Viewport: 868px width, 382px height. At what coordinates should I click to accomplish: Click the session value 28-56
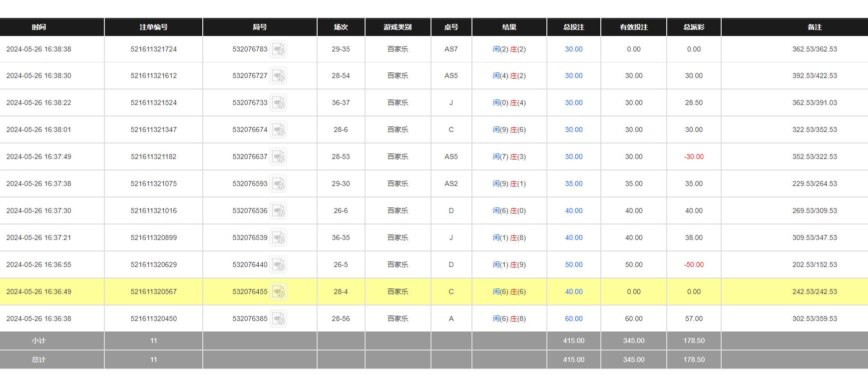[x=341, y=318]
